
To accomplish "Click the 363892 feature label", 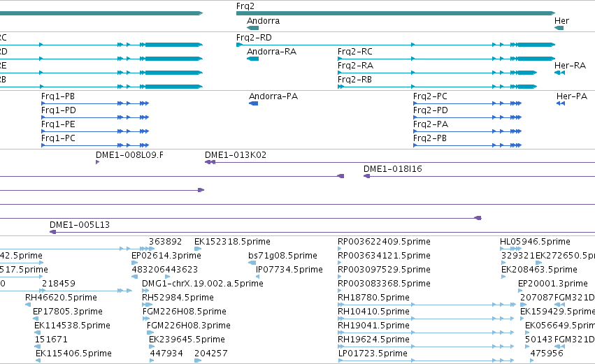I will point(165,242).
